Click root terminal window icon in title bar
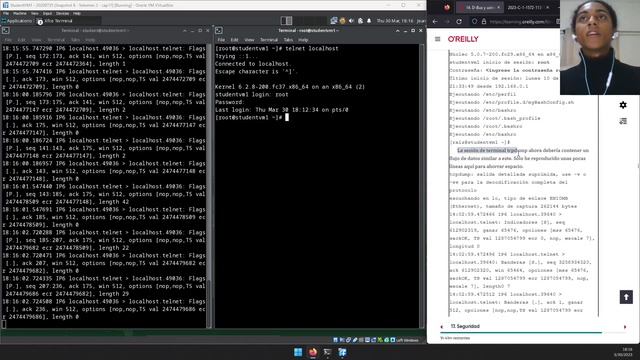This screenshot has height=360, width=640. click(219, 31)
